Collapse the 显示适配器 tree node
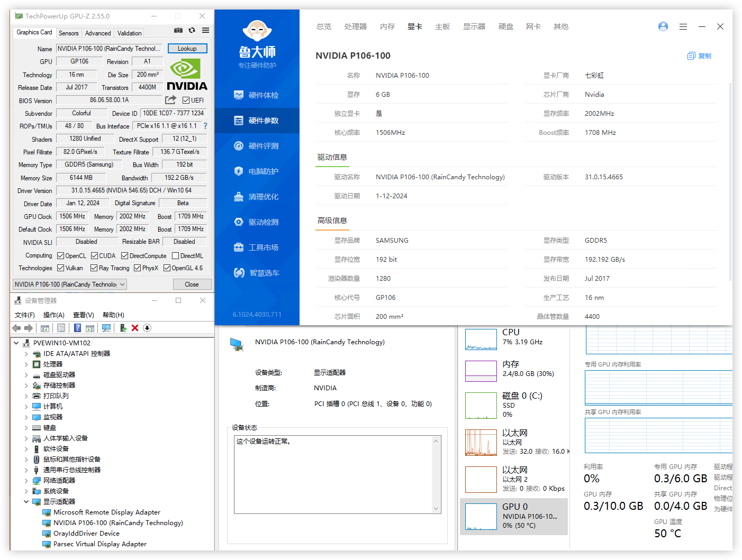Screen dimensions: 742x560 point(26,501)
